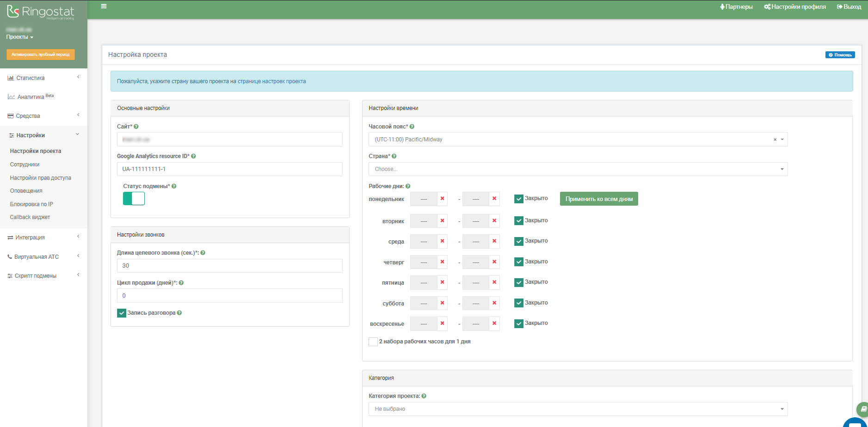Open Сотрудники settings page
The width and height of the screenshot is (868, 427).
pos(25,165)
